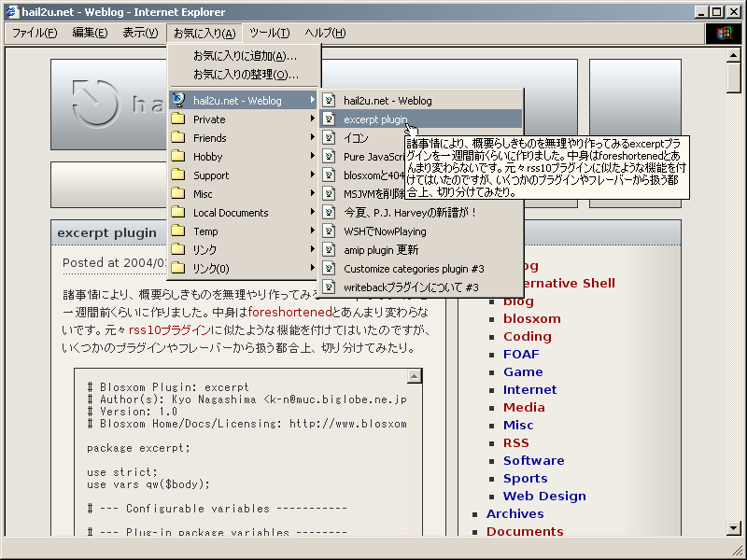
Task: Expand the Private folder submenu
Action: point(312,119)
